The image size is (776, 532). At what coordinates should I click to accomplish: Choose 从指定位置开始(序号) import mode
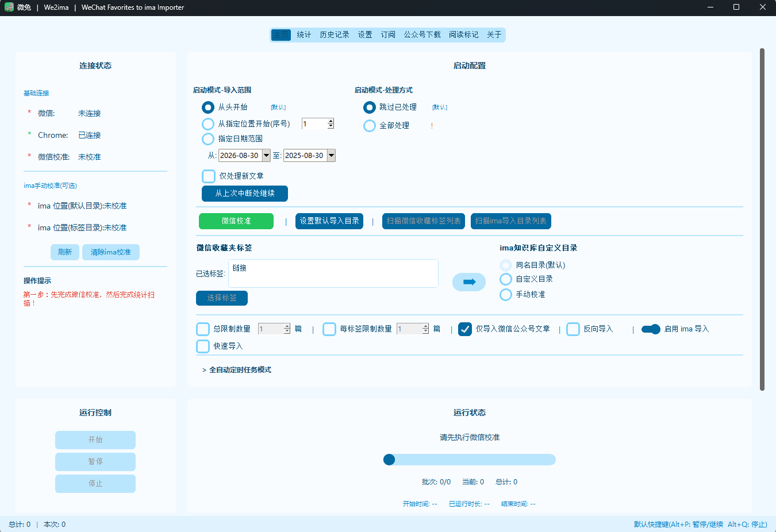208,124
